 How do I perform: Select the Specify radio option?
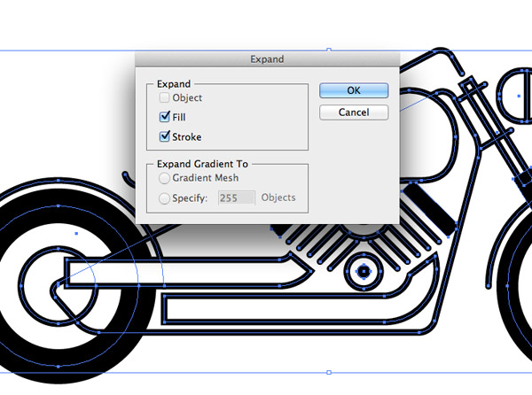[x=164, y=198]
